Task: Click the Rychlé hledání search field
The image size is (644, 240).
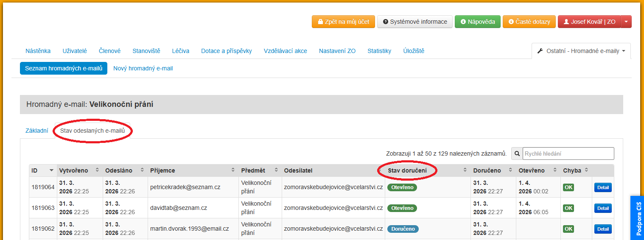Action: tap(568, 153)
